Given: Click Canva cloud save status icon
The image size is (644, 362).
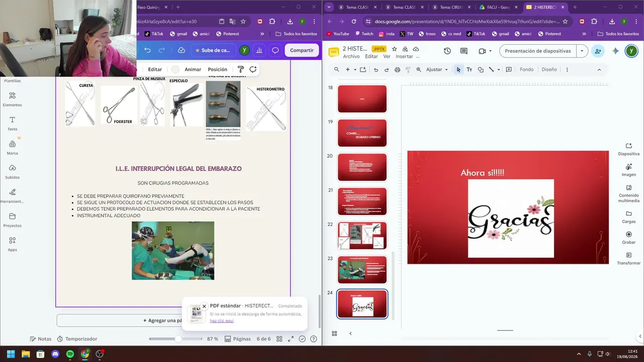Looking at the screenshot, I should 182,50.
